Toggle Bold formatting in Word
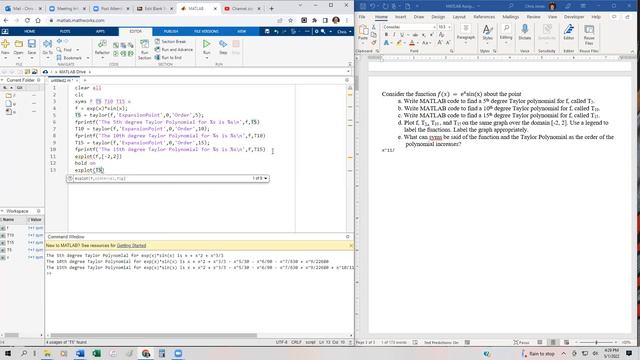This screenshot has width=640, height=360. click(x=386, y=35)
